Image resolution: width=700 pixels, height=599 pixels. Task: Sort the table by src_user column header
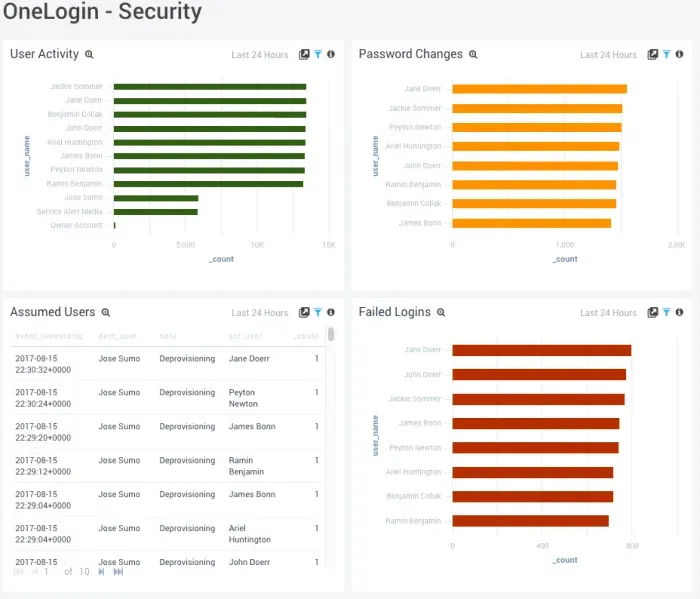245,336
